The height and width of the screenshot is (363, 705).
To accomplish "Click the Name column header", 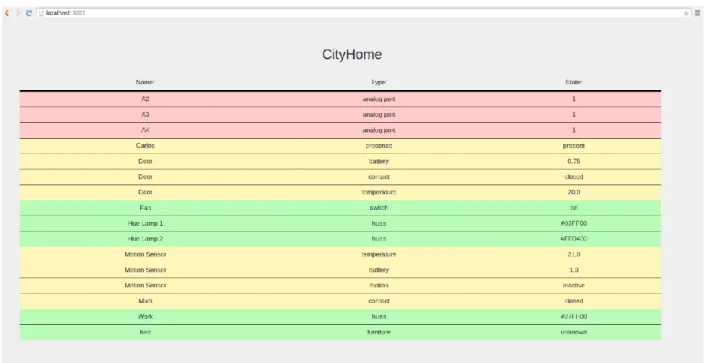I will click(x=145, y=82).
